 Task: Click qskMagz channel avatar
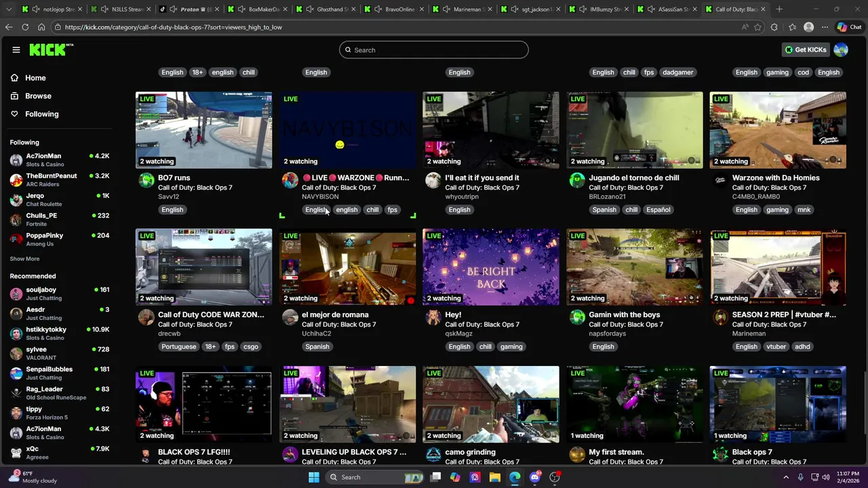[x=433, y=317]
